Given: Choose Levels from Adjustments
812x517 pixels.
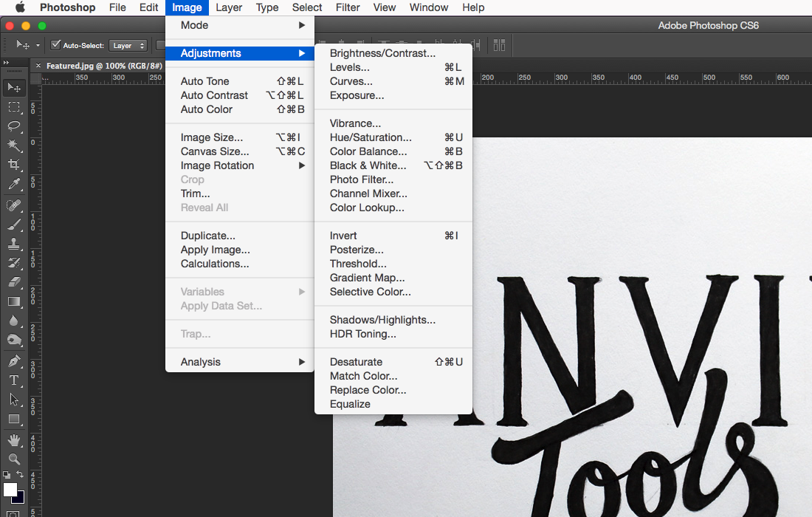Looking at the screenshot, I should tap(393, 67).
